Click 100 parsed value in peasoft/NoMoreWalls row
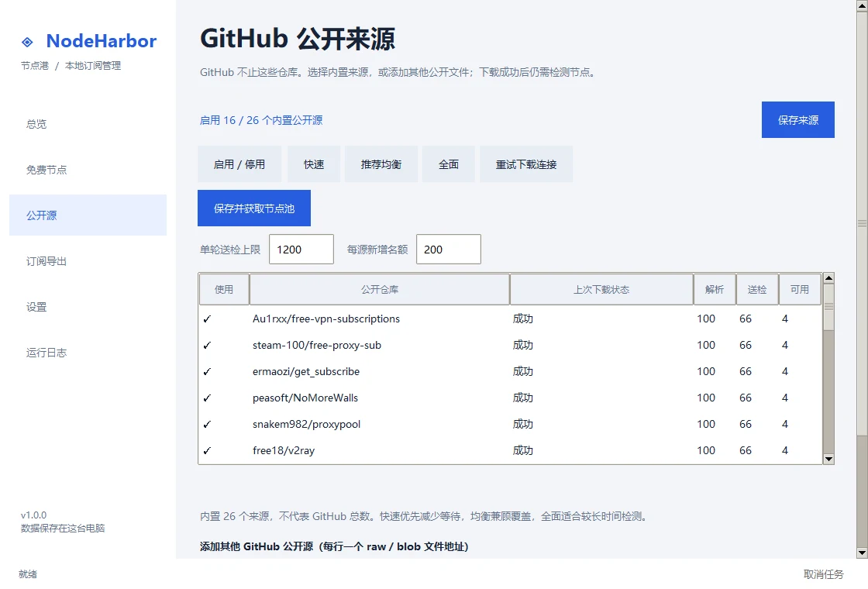The height and width of the screenshot is (589, 868). point(706,398)
